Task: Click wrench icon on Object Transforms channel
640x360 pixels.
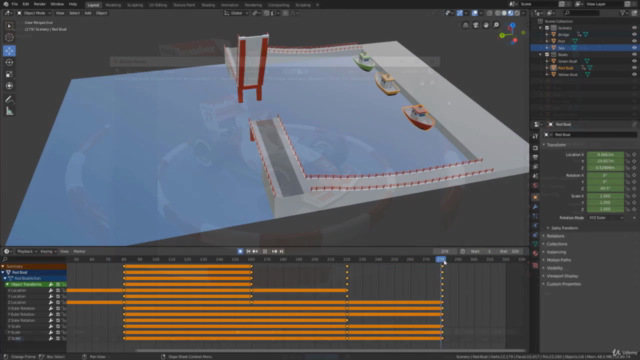Action: click(51, 284)
